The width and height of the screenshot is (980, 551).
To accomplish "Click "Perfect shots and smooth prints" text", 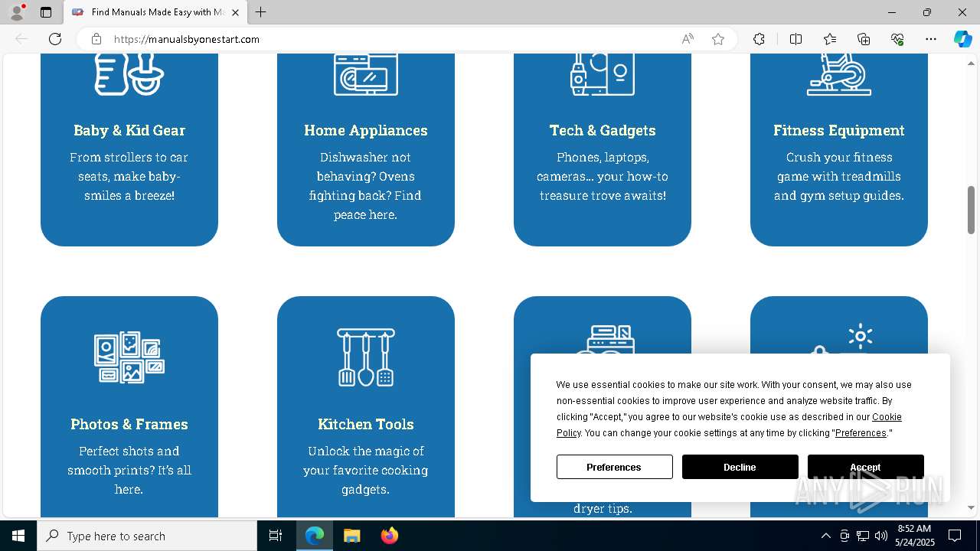I will point(129,470).
